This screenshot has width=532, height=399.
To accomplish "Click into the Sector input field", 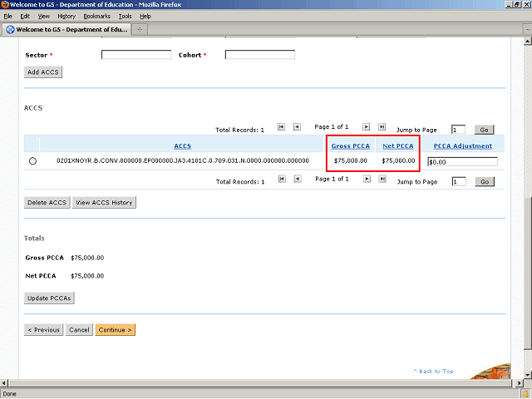I will [x=136, y=55].
